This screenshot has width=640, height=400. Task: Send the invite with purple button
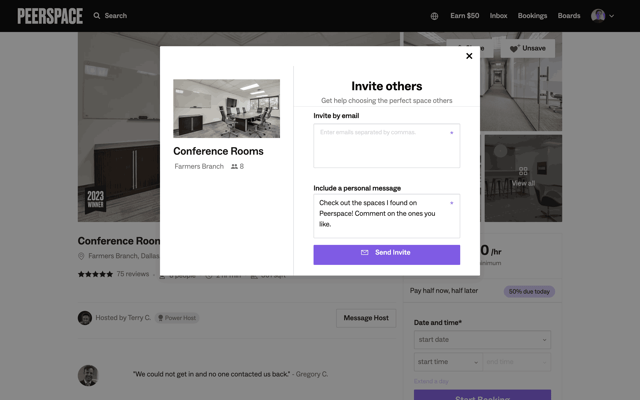(387, 255)
